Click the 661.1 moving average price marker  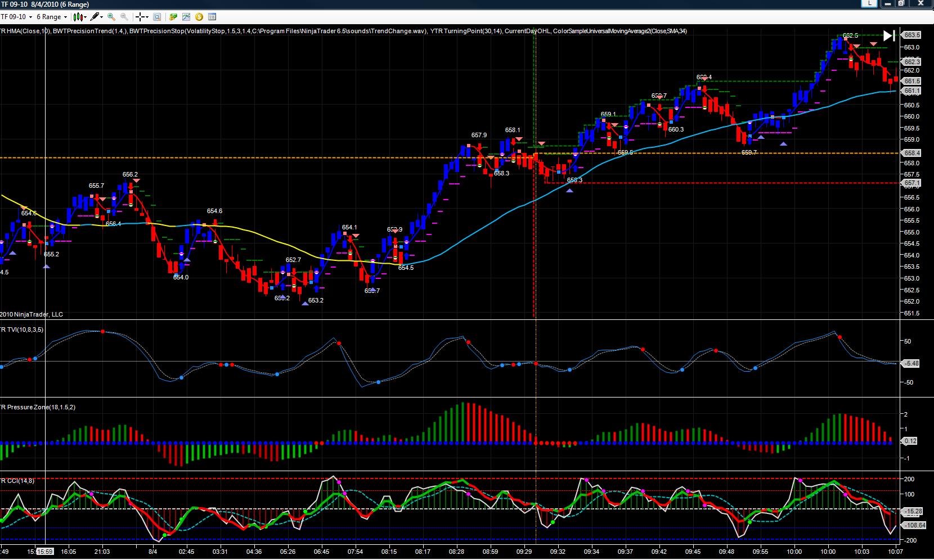pos(911,91)
